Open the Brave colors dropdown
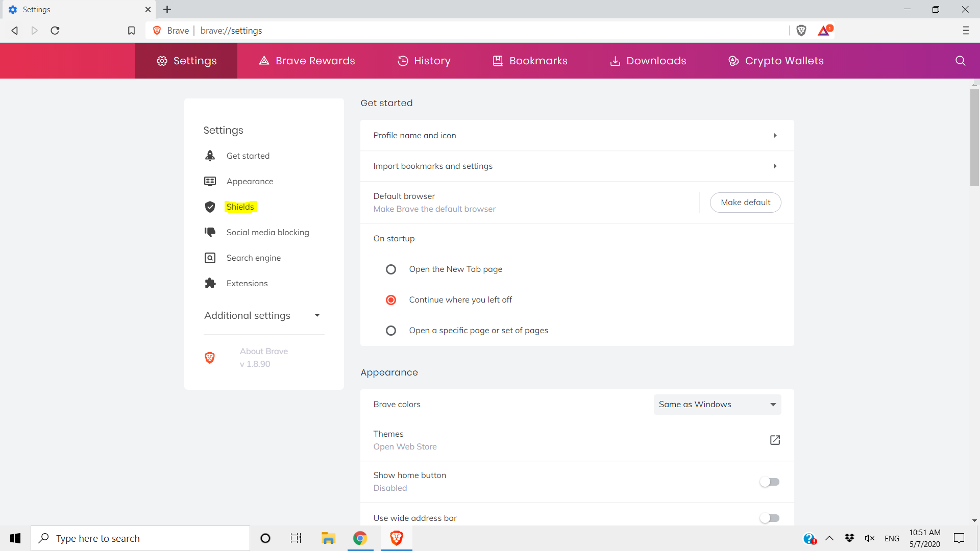The height and width of the screenshot is (551, 980). click(x=717, y=405)
